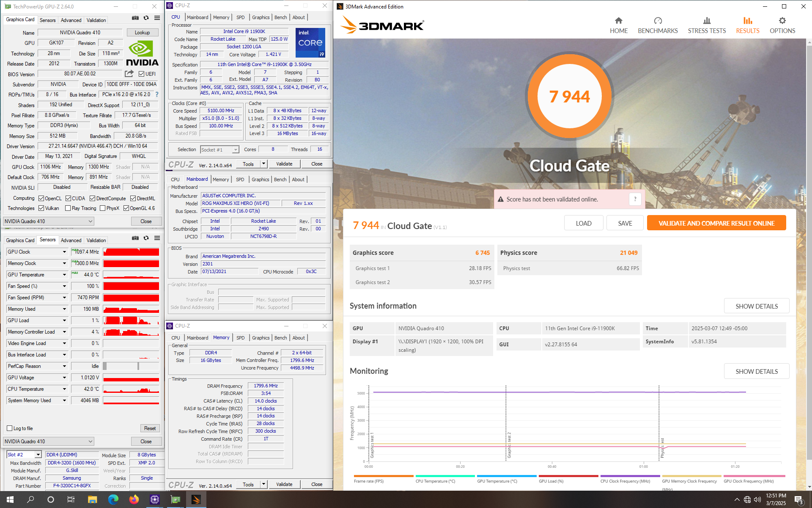812x508 pixels.
Task: Open notification center icon
Action: click(799, 500)
